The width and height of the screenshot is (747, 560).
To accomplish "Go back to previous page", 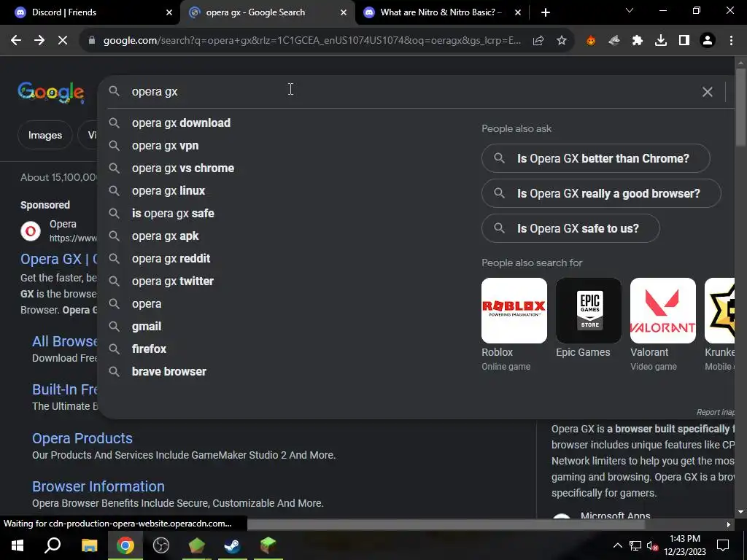I will coord(16,41).
